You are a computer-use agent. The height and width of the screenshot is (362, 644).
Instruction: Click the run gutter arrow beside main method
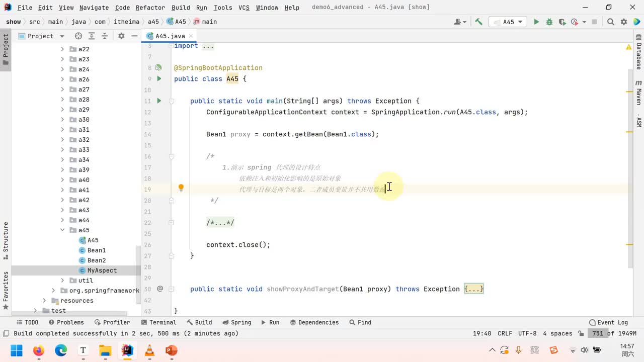point(159,101)
